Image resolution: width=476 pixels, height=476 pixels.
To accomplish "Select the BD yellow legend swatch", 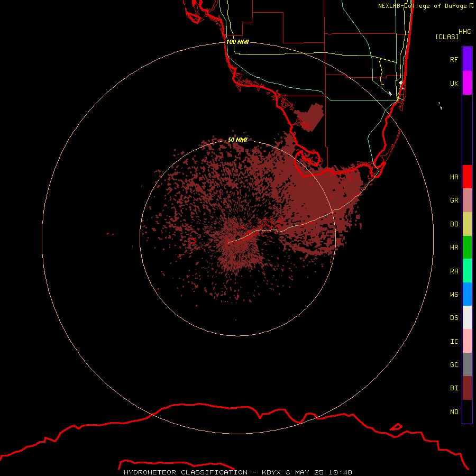I will coord(467,224).
